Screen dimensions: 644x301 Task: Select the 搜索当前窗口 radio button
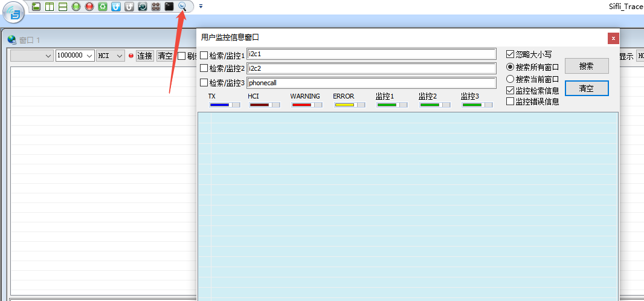510,79
